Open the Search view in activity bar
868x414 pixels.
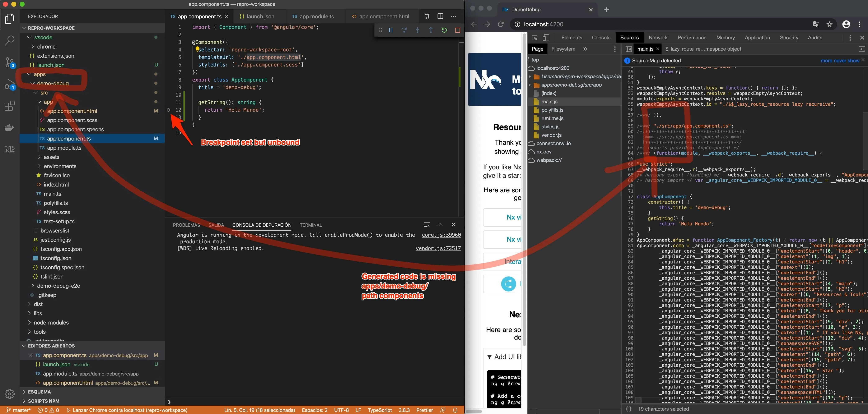10,40
